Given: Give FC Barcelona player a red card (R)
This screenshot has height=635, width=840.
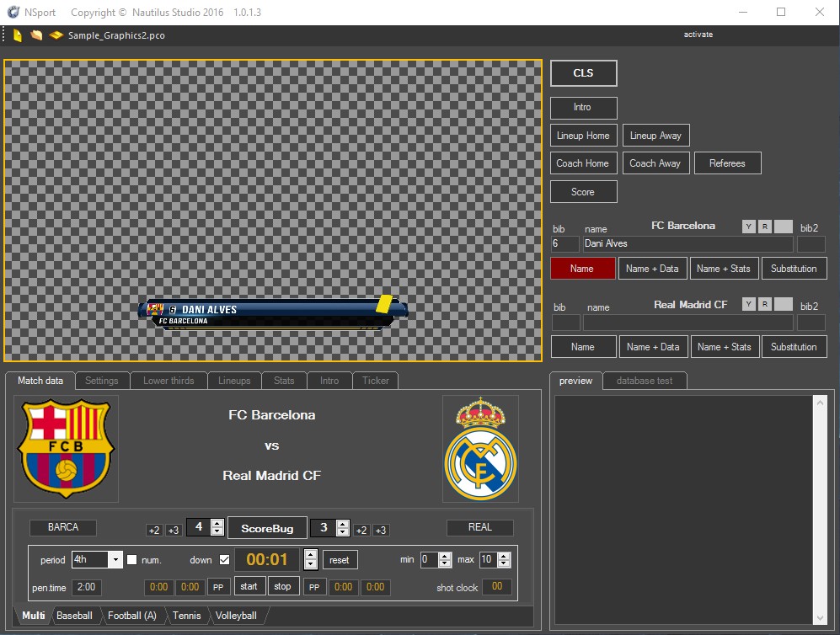Looking at the screenshot, I should coord(765,227).
